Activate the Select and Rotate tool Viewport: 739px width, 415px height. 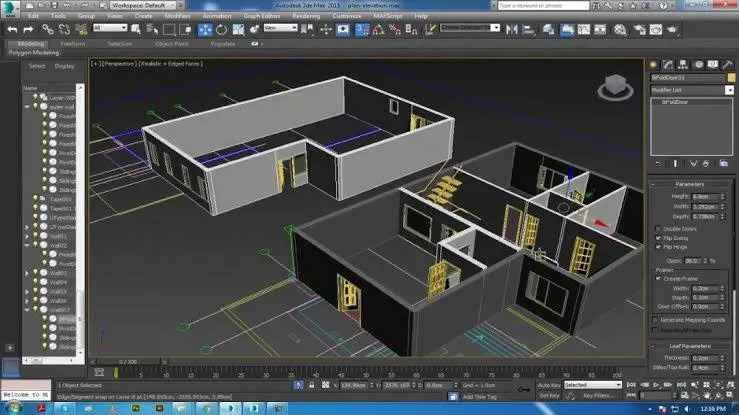click(x=221, y=30)
